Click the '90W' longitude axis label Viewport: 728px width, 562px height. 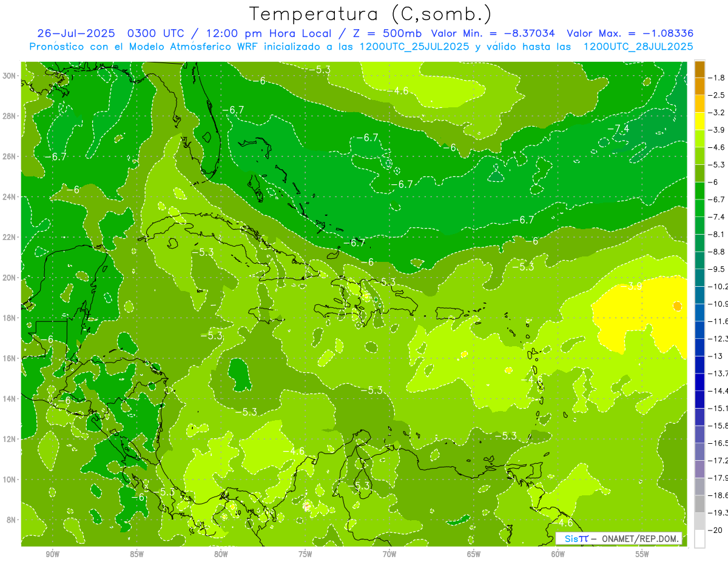pyautogui.click(x=52, y=554)
